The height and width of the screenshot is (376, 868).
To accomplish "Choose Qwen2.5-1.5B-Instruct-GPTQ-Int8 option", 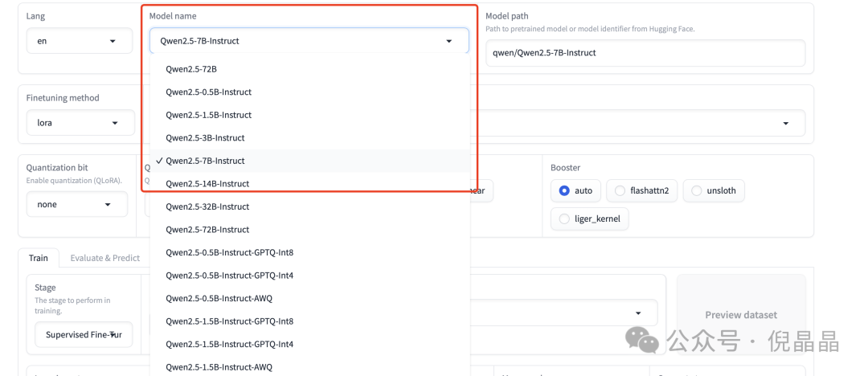I will (310, 321).
